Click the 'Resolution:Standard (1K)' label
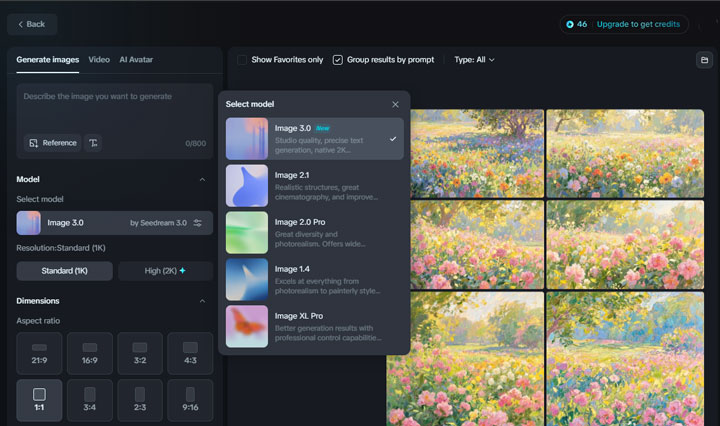Viewport: 720px width, 426px height. click(61, 248)
